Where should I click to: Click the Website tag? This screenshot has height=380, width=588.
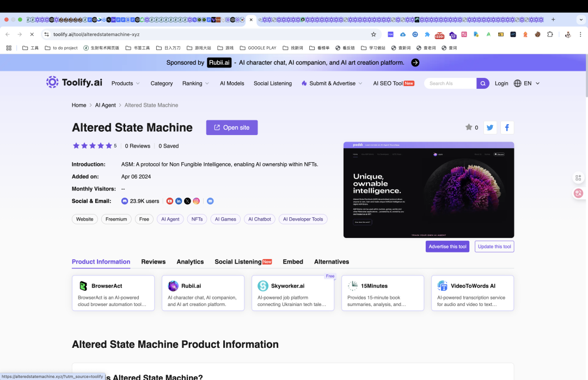[85, 219]
